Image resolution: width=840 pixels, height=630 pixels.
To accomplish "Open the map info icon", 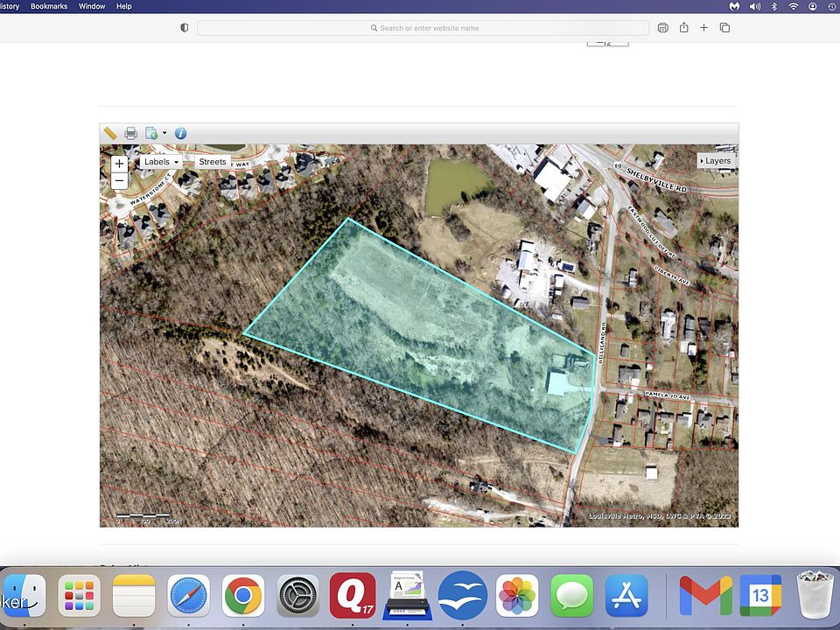I will [x=180, y=134].
